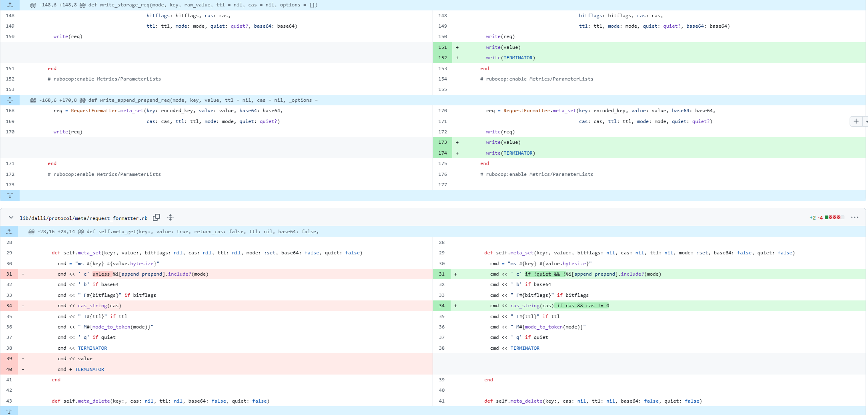
Task: Click 'RequestFormatter.meta_set' on left line 168
Action: (107, 111)
